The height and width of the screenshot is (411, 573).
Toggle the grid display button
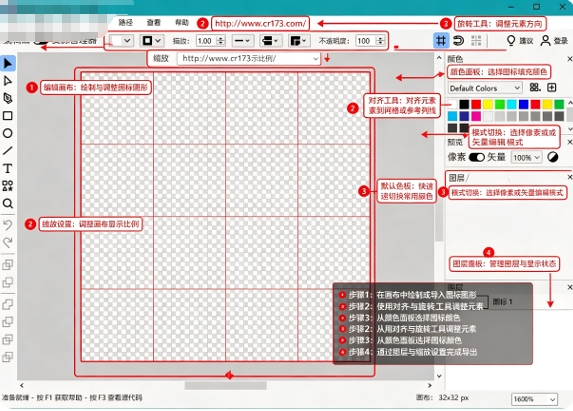click(x=441, y=40)
